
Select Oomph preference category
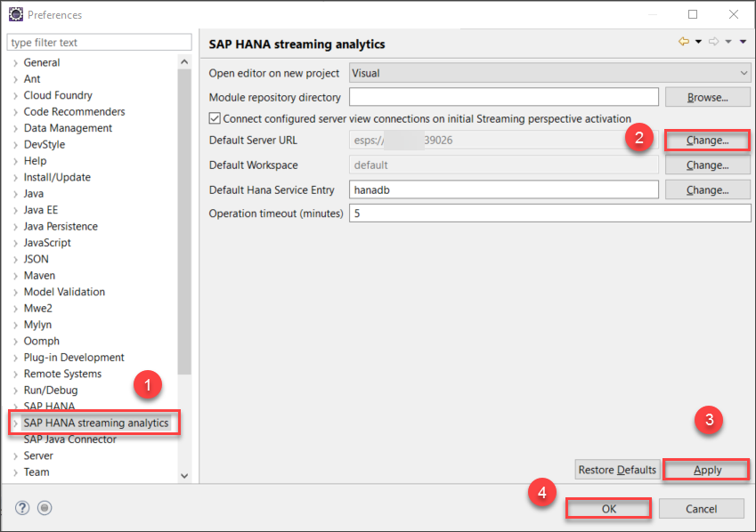point(42,342)
